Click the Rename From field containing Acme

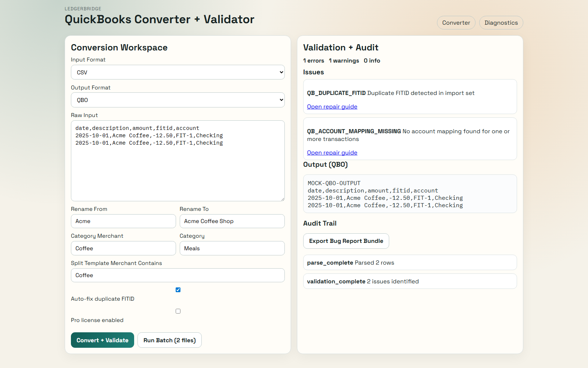click(123, 221)
